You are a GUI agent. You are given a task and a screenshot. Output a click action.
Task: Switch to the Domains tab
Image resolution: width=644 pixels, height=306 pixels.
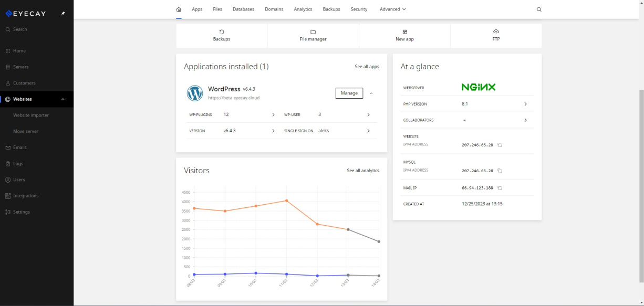(274, 9)
